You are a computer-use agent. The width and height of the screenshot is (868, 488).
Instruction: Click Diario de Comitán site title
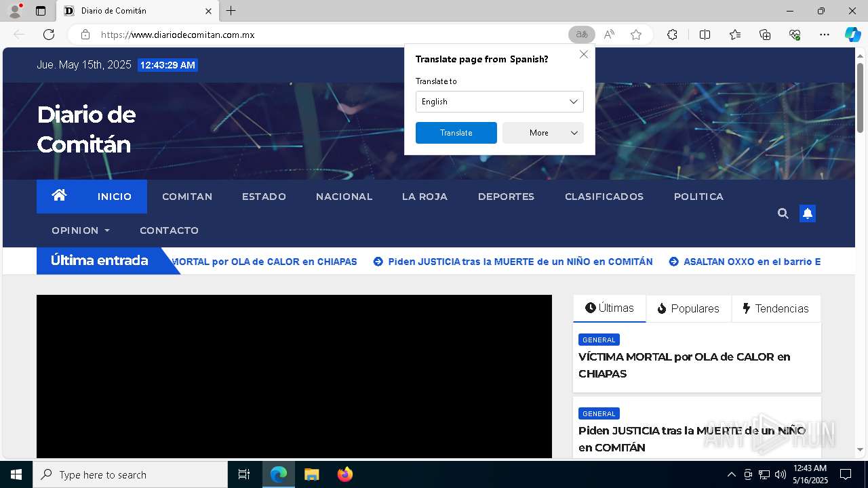click(86, 129)
